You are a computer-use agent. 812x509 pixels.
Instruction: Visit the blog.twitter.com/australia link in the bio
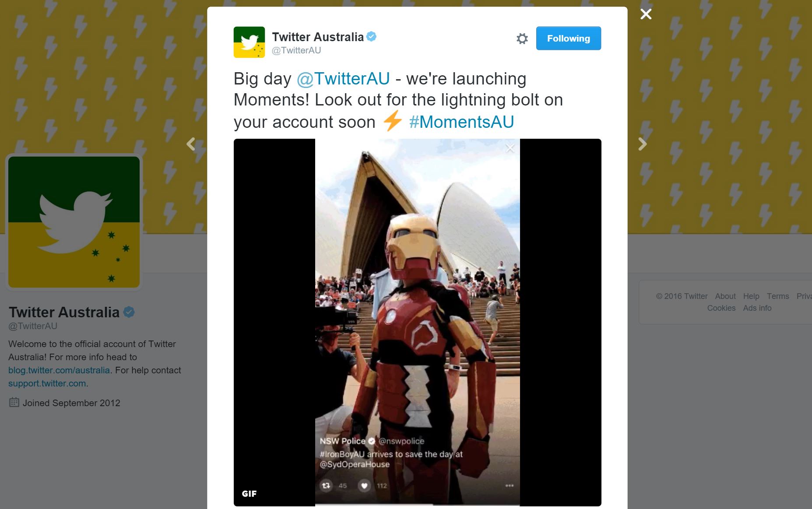point(58,370)
